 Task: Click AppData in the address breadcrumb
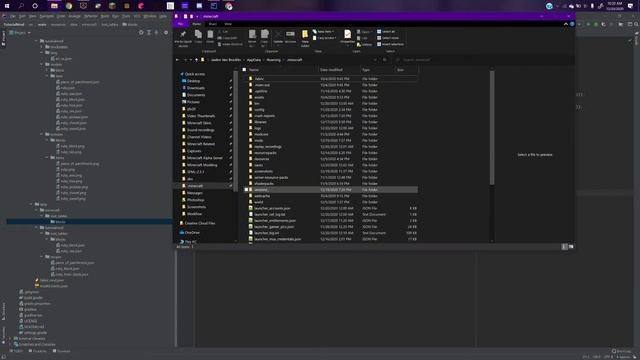tap(253, 60)
